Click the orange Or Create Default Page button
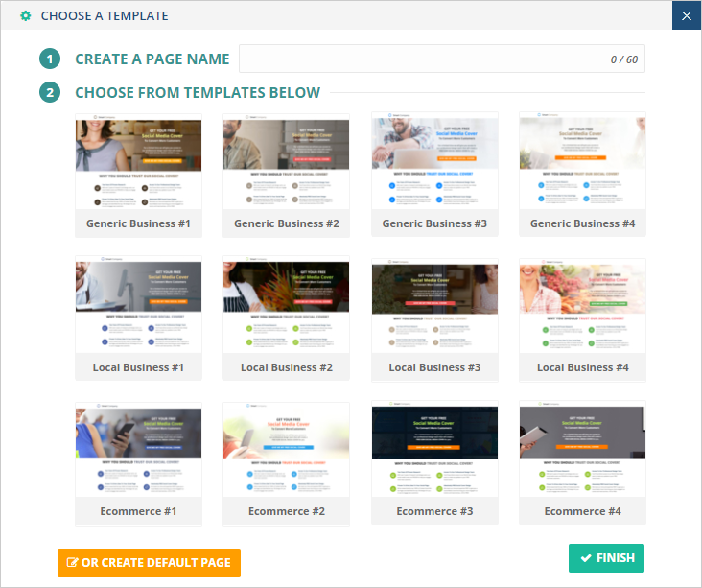 [149, 562]
